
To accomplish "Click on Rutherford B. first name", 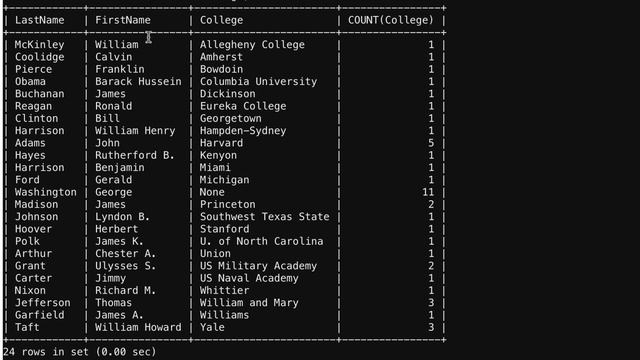I will click(x=135, y=156).
